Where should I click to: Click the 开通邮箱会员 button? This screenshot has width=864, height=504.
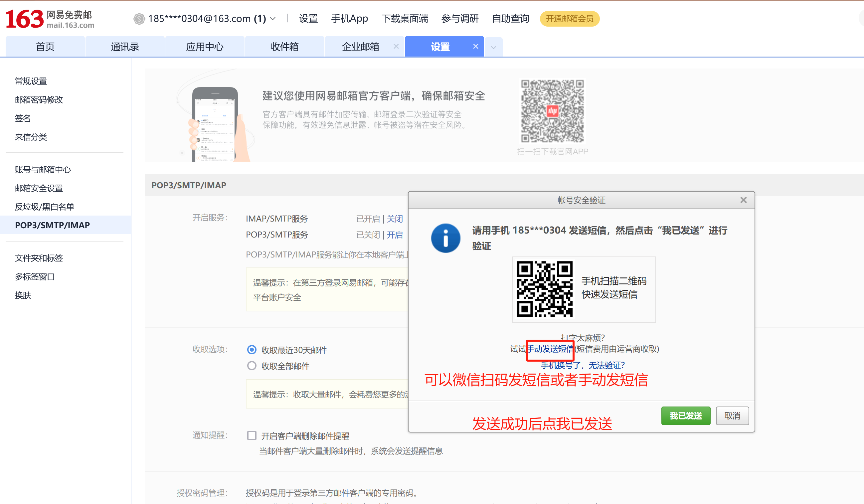tap(570, 19)
